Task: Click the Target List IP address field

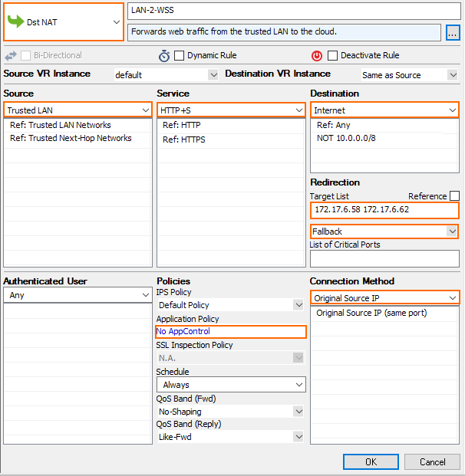Action: click(x=384, y=209)
